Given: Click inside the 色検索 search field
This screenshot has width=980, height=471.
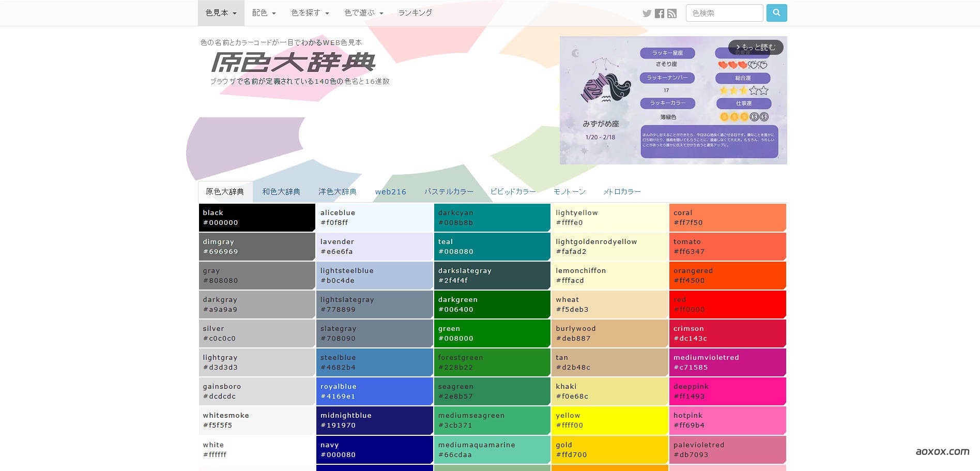Looking at the screenshot, I should tap(724, 13).
